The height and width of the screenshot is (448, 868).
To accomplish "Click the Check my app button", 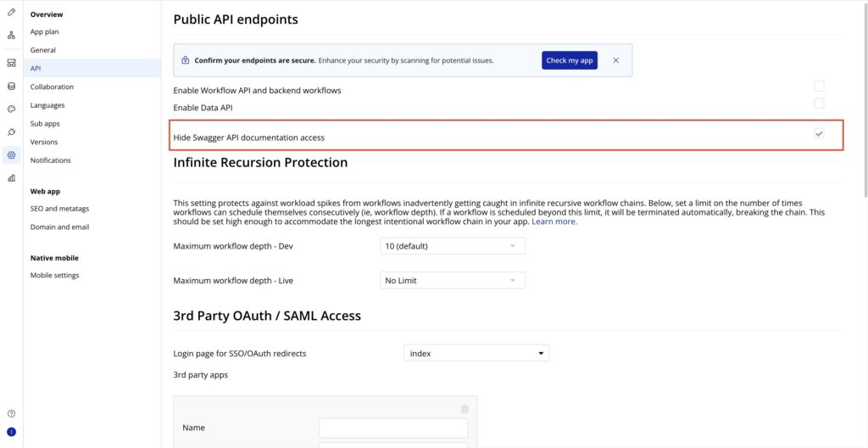I will coord(570,60).
